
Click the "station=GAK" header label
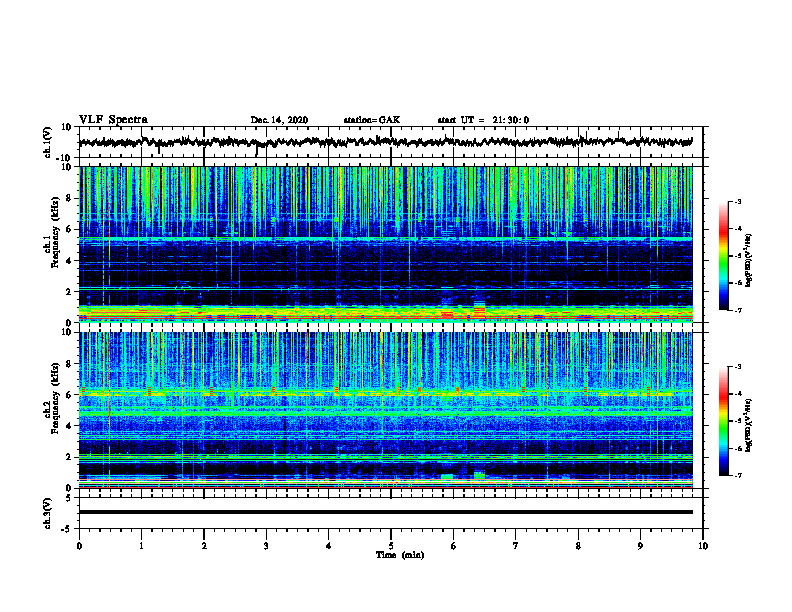372,120
